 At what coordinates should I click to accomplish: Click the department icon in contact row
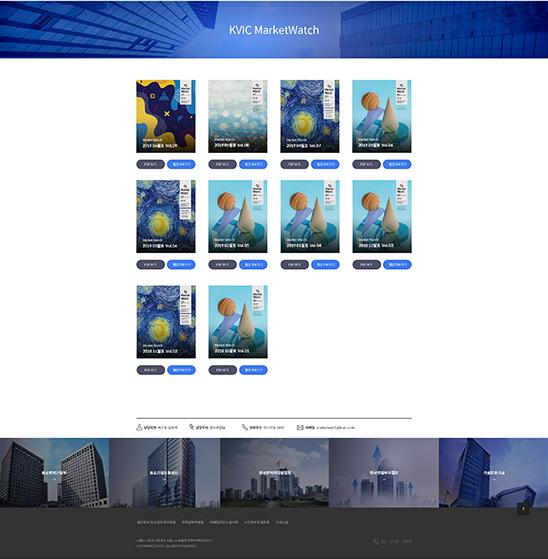point(191,427)
